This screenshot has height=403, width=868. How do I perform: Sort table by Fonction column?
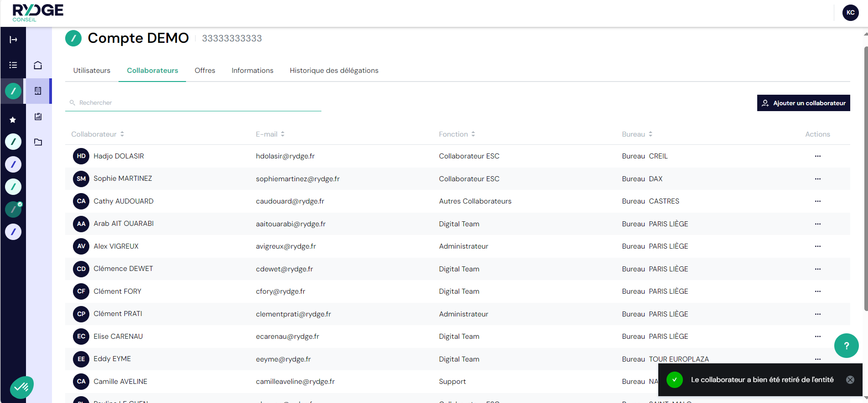457,134
